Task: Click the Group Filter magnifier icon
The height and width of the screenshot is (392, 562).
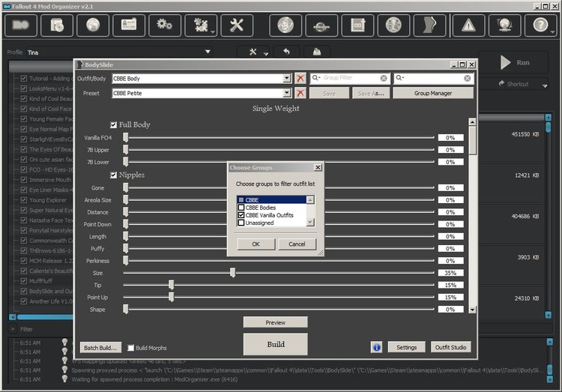Action: (315, 78)
